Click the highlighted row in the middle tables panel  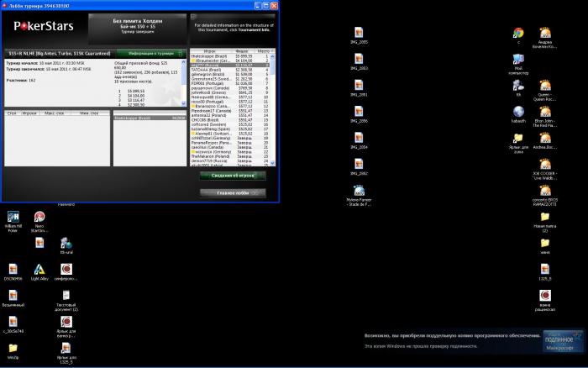pyautogui.click(x=150, y=118)
